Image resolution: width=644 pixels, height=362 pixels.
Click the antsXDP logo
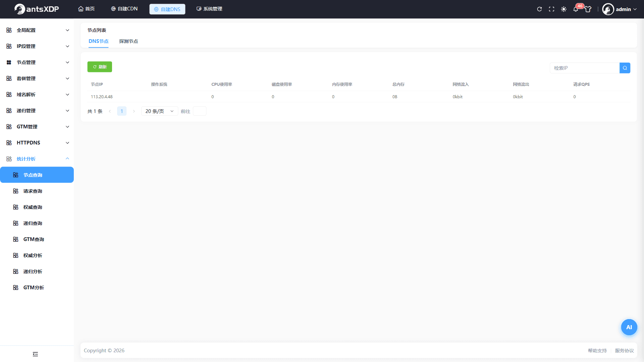(37, 9)
